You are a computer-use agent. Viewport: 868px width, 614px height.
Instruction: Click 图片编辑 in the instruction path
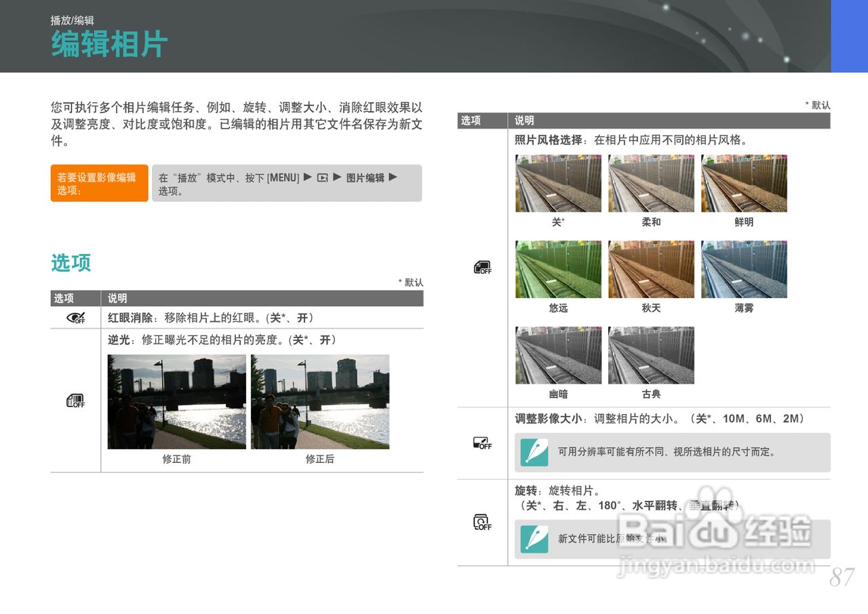coord(366,178)
